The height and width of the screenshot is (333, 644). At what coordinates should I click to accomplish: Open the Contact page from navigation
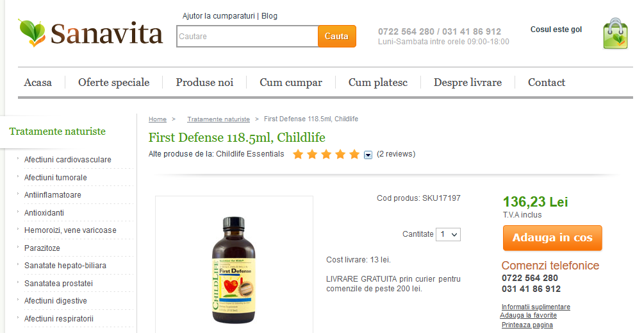(547, 82)
